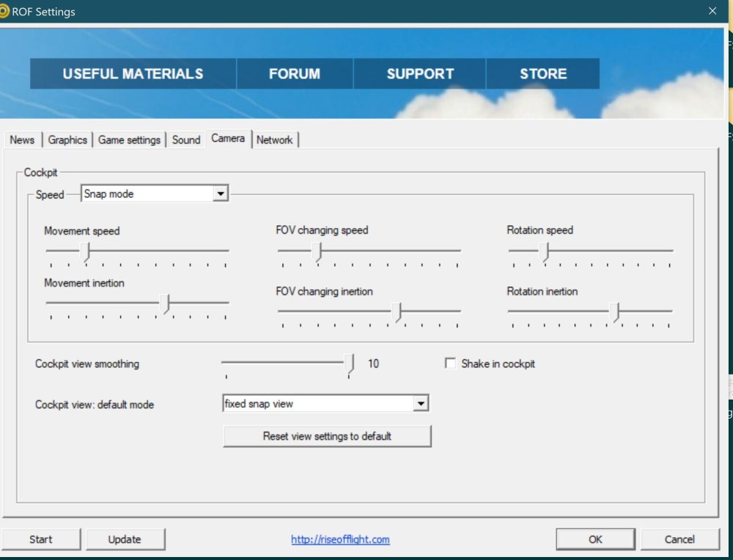The image size is (733, 560).
Task: Open the FORUM page
Action: (x=295, y=73)
